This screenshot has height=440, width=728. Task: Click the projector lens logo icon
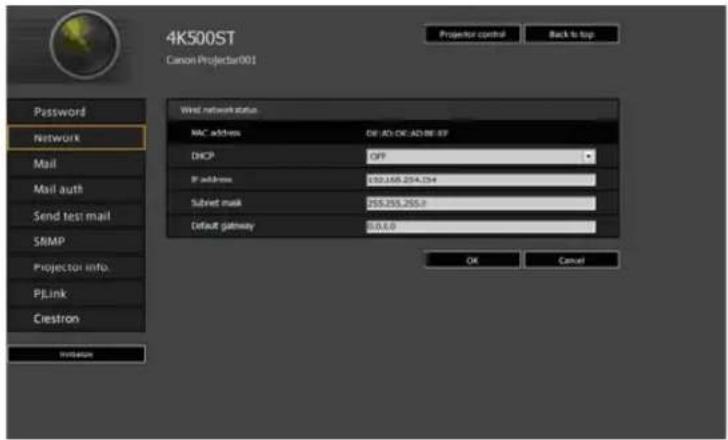coord(84,45)
